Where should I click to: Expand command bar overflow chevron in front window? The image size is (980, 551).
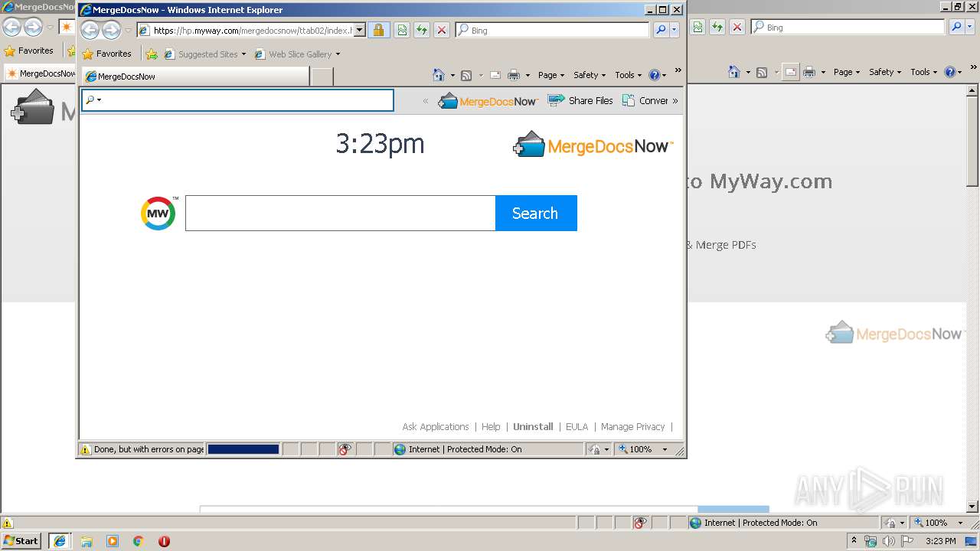[678, 71]
